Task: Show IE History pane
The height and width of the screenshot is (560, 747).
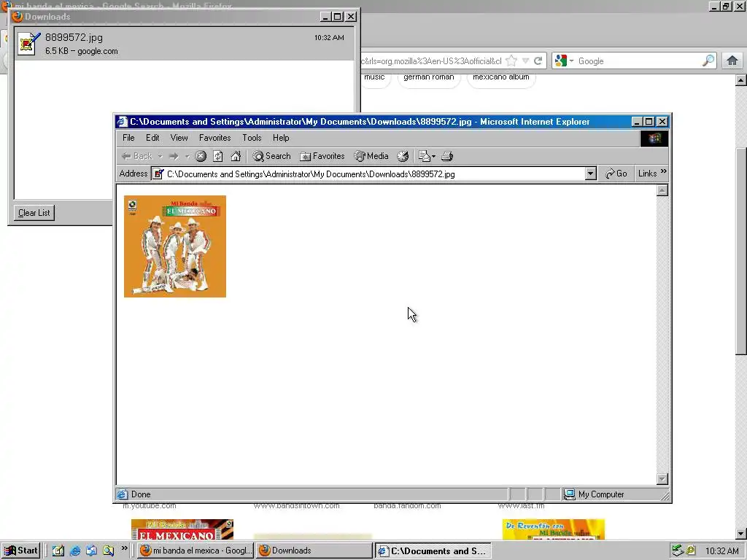Action: 403,156
